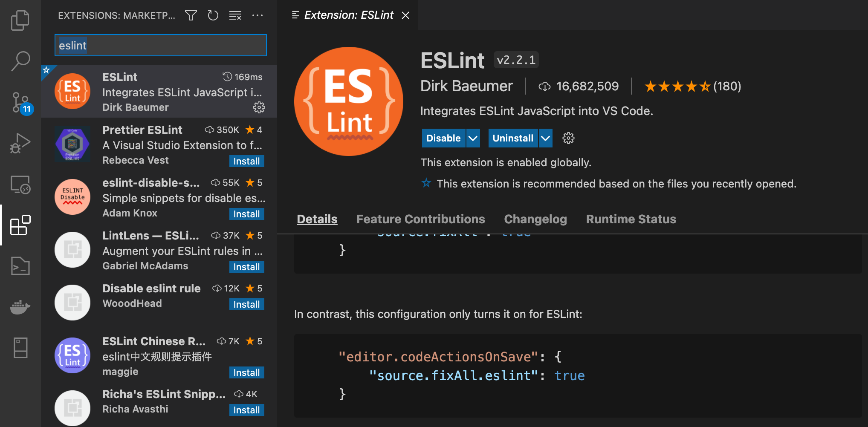Image resolution: width=868 pixels, height=427 pixels.
Task: Select LintLens — ESLint list entry
Action: 159,250
